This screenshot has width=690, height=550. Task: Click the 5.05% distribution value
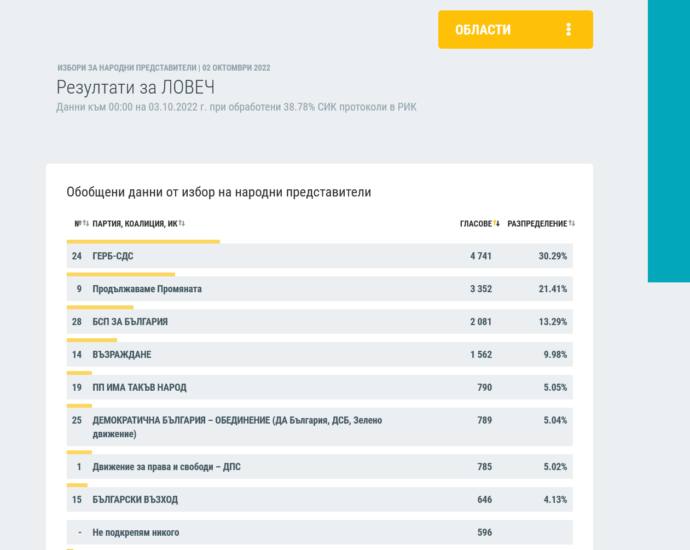tap(555, 387)
